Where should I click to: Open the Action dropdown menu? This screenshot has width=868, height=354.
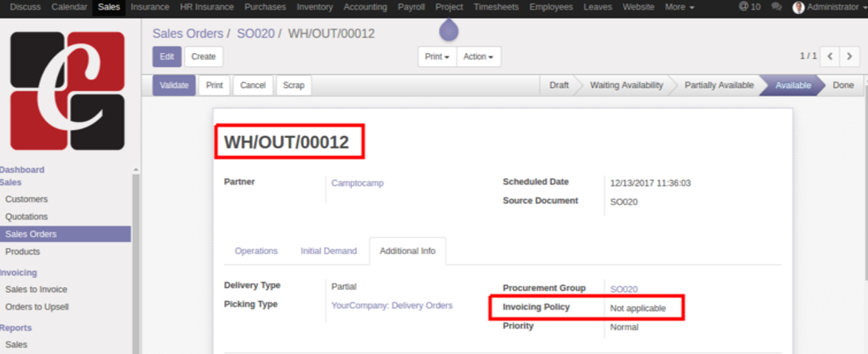[478, 56]
